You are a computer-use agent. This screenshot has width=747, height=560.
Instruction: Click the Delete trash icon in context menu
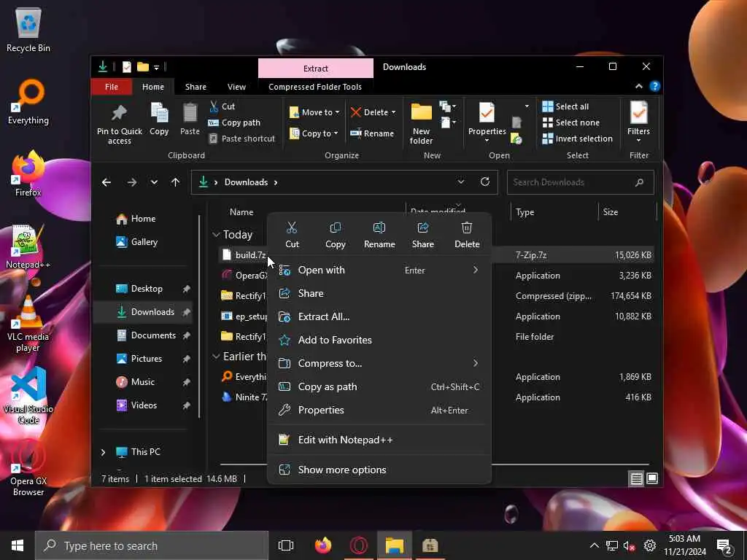pyautogui.click(x=467, y=227)
